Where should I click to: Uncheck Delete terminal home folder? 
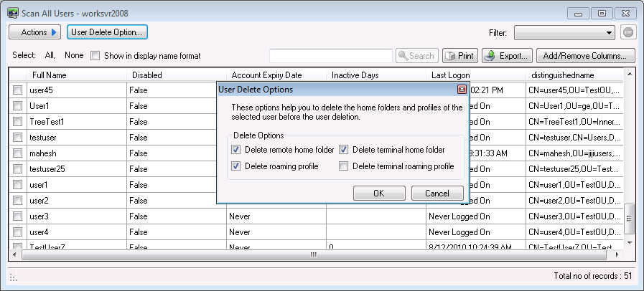[x=344, y=150]
